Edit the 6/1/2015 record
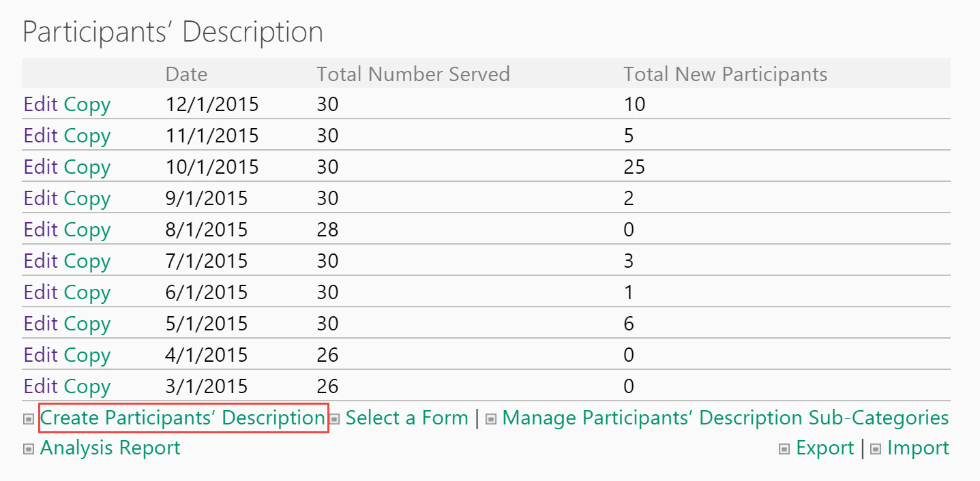This screenshot has height=481, width=980. pos(41,292)
